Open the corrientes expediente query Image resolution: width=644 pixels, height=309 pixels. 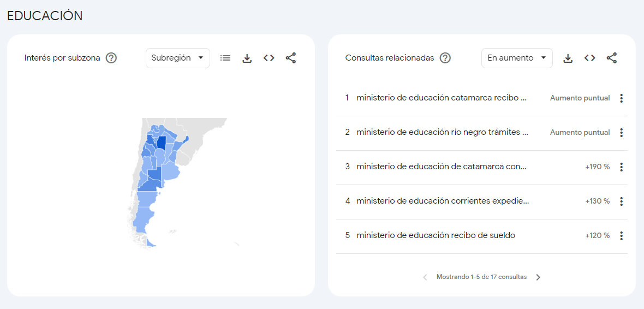[x=442, y=201]
